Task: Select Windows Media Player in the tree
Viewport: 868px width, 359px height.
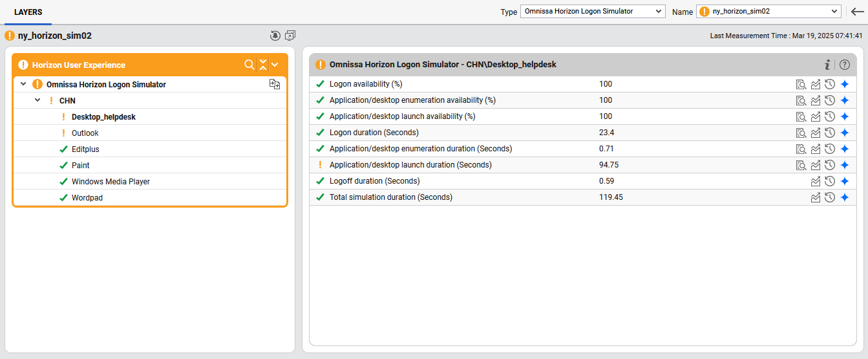Action: (x=111, y=182)
